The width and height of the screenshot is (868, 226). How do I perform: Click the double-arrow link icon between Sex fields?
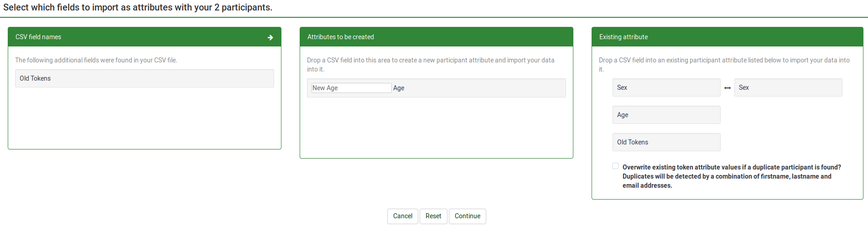[x=728, y=88]
